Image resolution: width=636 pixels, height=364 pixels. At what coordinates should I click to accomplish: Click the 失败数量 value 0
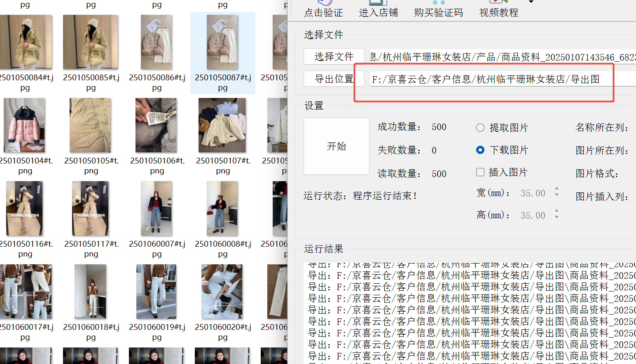434,150
